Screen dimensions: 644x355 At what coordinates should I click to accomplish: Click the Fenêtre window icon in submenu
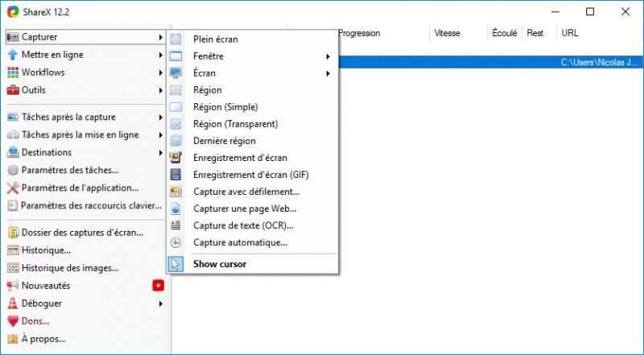click(x=175, y=56)
